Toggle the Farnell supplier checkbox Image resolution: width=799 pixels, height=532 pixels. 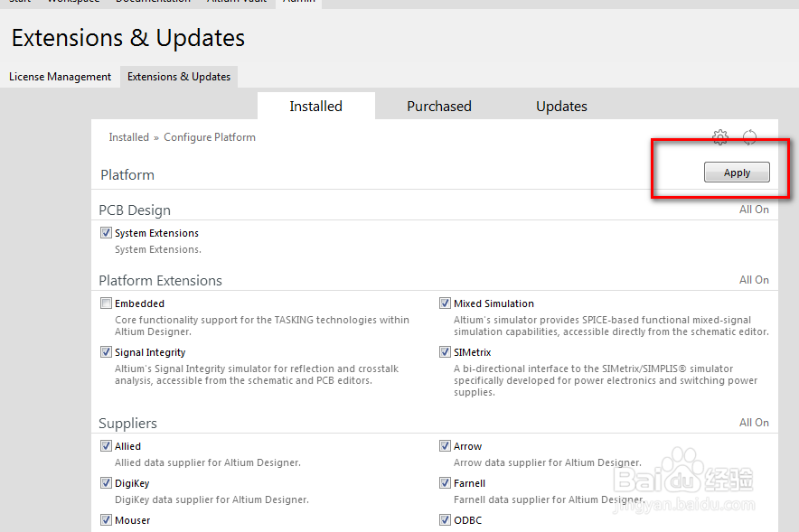coord(445,482)
